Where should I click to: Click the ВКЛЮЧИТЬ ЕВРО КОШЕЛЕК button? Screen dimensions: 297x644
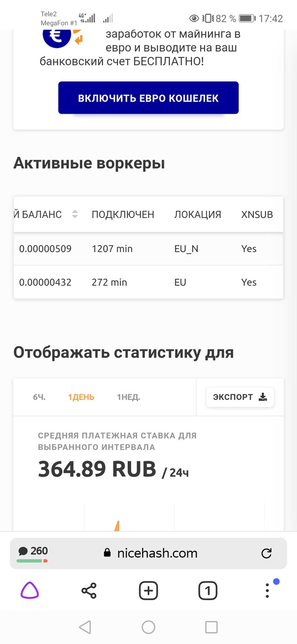[148, 98]
